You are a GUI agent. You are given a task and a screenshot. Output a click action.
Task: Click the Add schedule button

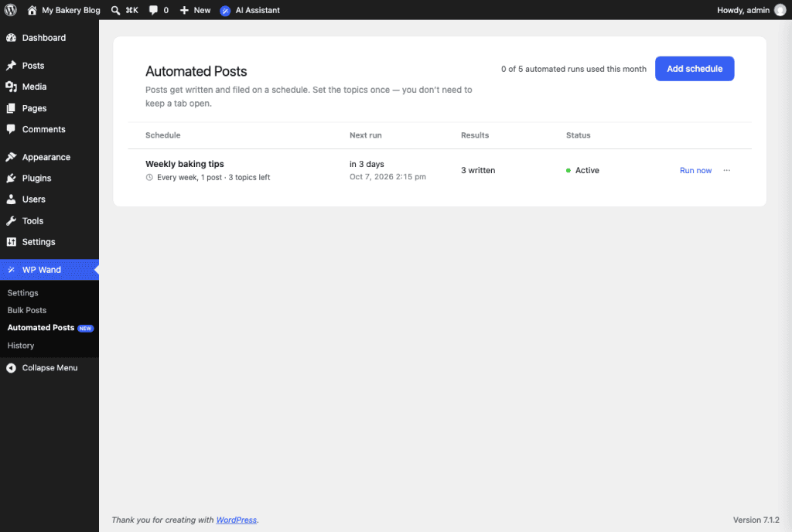(695, 69)
